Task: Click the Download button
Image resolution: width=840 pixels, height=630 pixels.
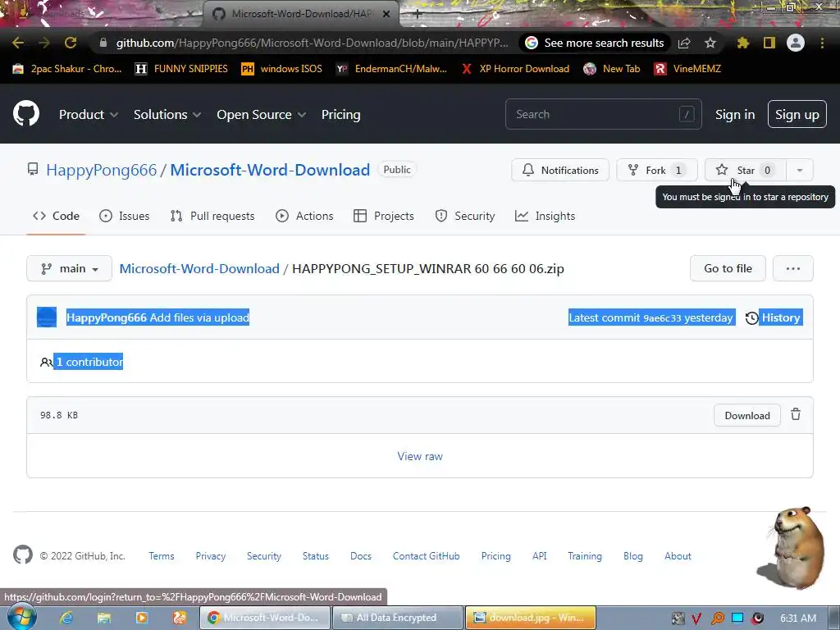Action: point(746,415)
